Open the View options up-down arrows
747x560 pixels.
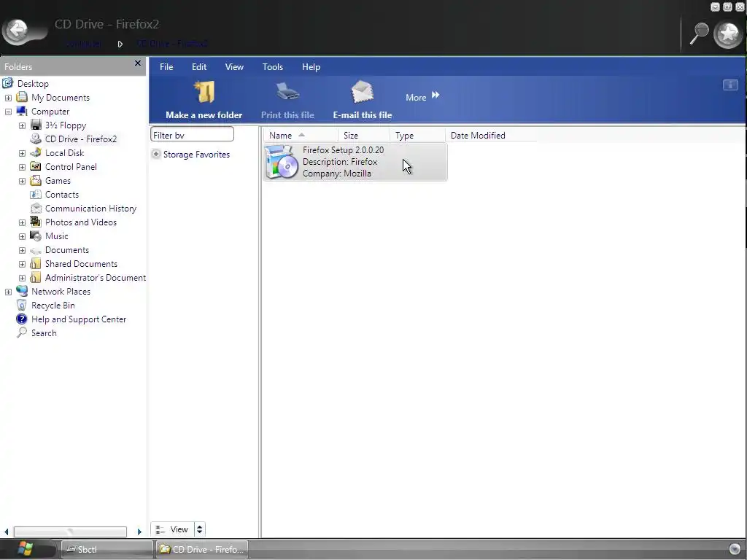(x=200, y=529)
